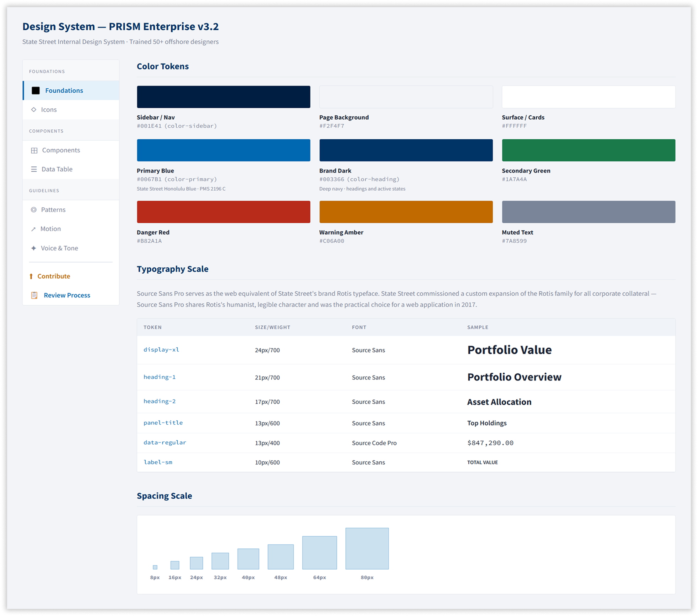Click the Icons diamond icon
This screenshot has height=616, width=698.
(x=34, y=110)
